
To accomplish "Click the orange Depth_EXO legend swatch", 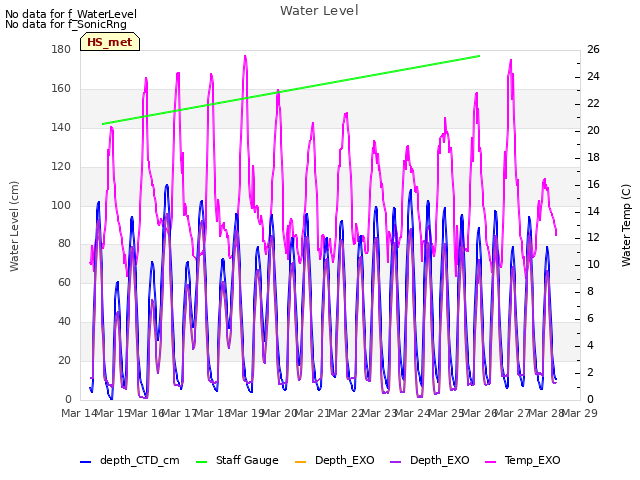I will 300,462.
